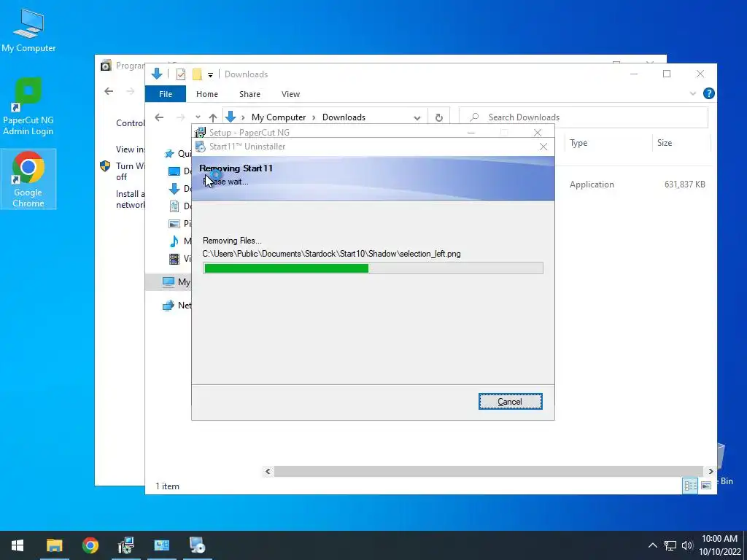Select My Computer in the address path

point(279,117)
